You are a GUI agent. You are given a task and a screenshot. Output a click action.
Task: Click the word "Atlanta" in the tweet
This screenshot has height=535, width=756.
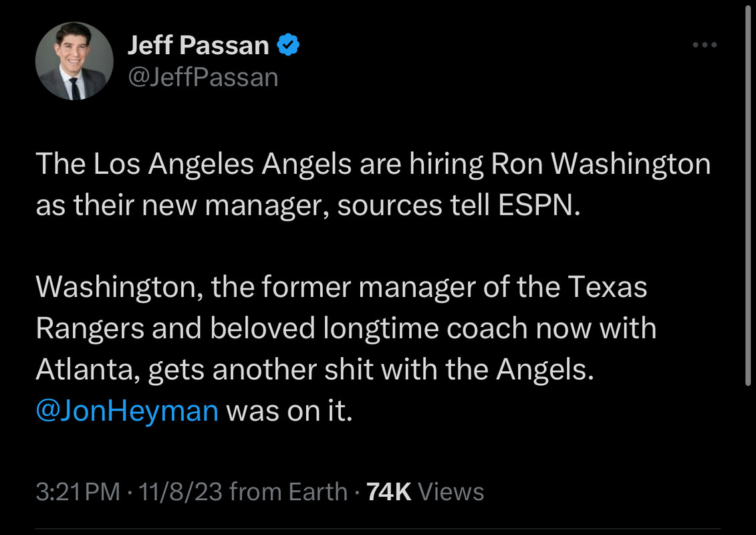tap(87, 370)
